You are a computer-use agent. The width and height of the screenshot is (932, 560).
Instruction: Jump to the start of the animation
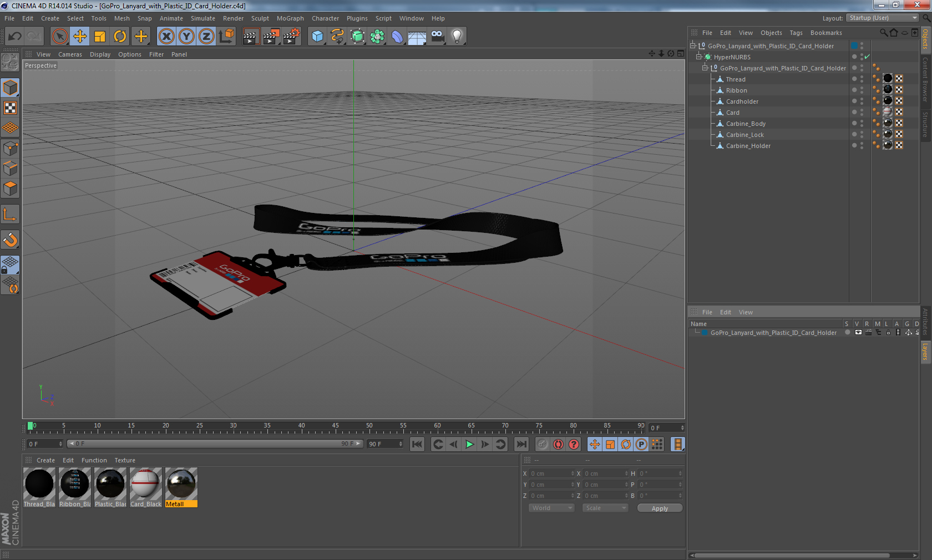417,444
